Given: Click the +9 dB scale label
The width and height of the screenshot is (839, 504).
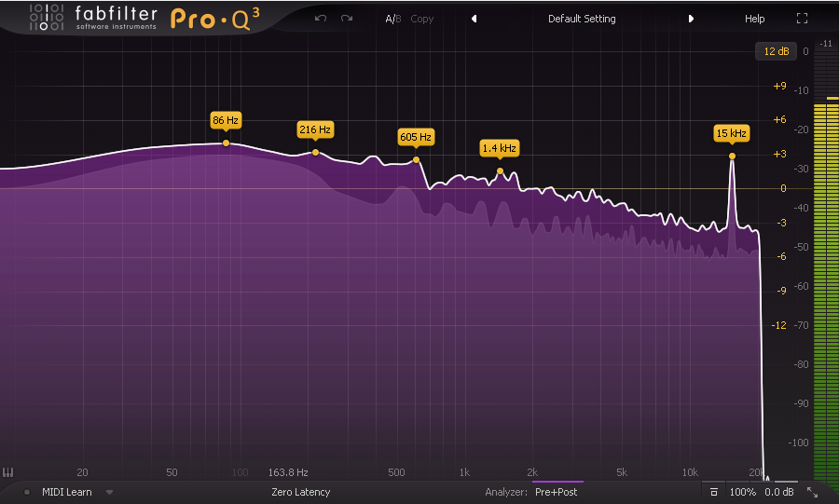Looking at the screenshot, I should pyautogui.click(x=779, y=86).
